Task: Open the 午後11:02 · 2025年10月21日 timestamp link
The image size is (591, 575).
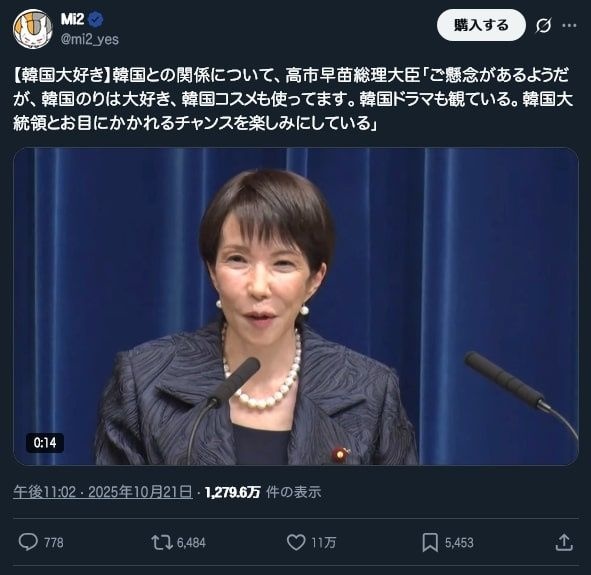Action: (103, 492)
